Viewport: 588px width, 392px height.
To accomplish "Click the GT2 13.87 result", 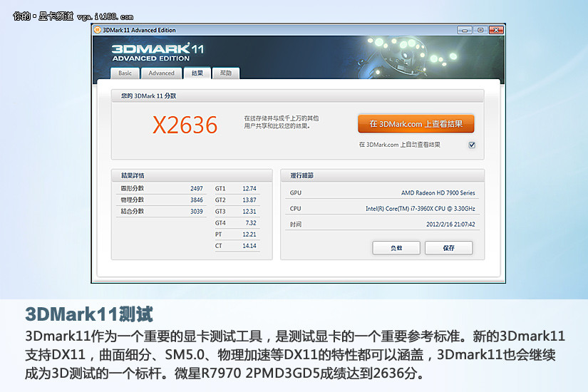I will click(x=236, y=200).
